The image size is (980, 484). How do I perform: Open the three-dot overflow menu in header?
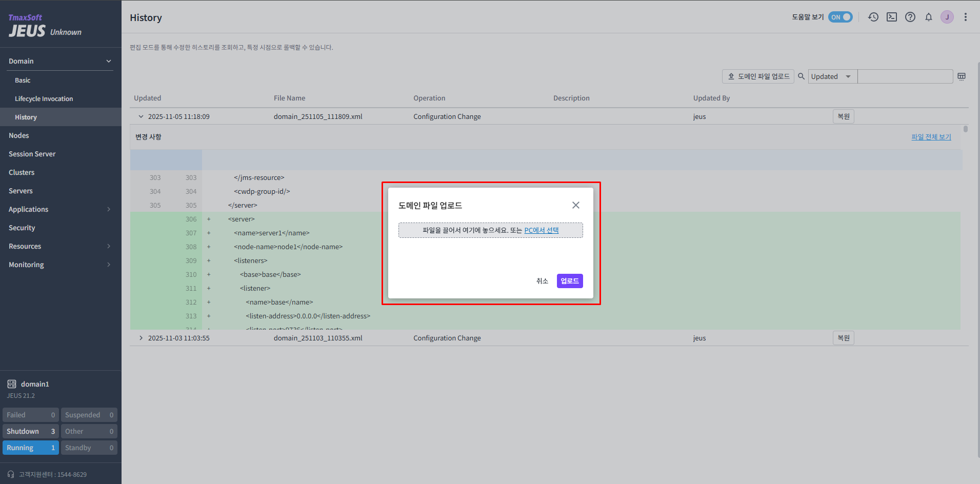(x=966, y=17)
